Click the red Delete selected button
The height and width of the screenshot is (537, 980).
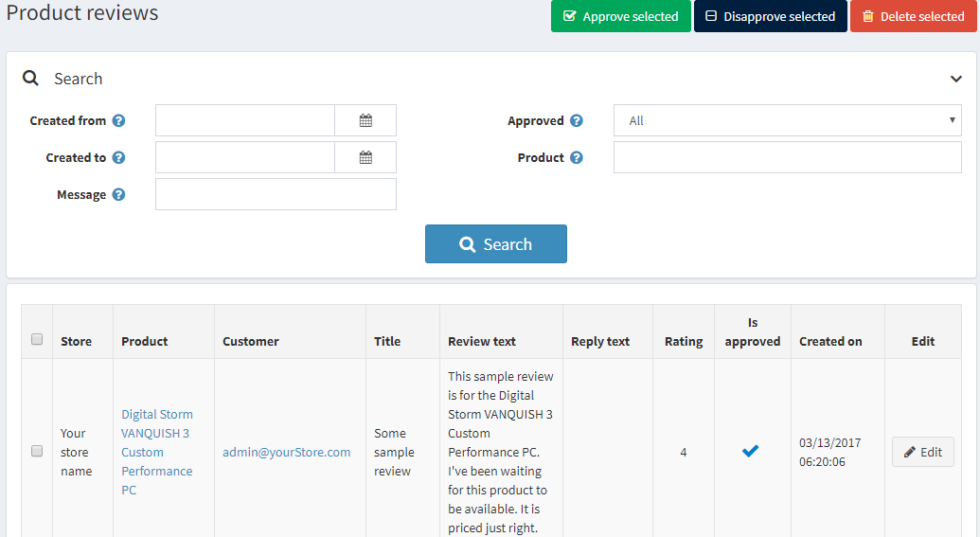913,16
